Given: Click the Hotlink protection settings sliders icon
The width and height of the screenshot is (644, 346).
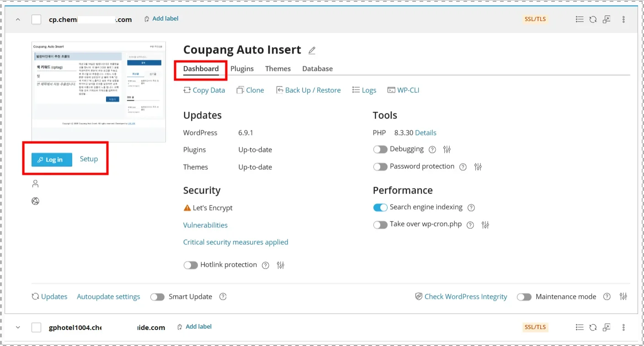Looking at the screenshot, I should coord(281,265).
